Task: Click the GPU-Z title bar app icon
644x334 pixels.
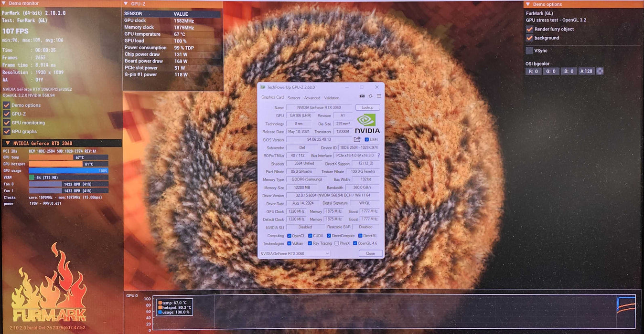Action: coord(263,87)
